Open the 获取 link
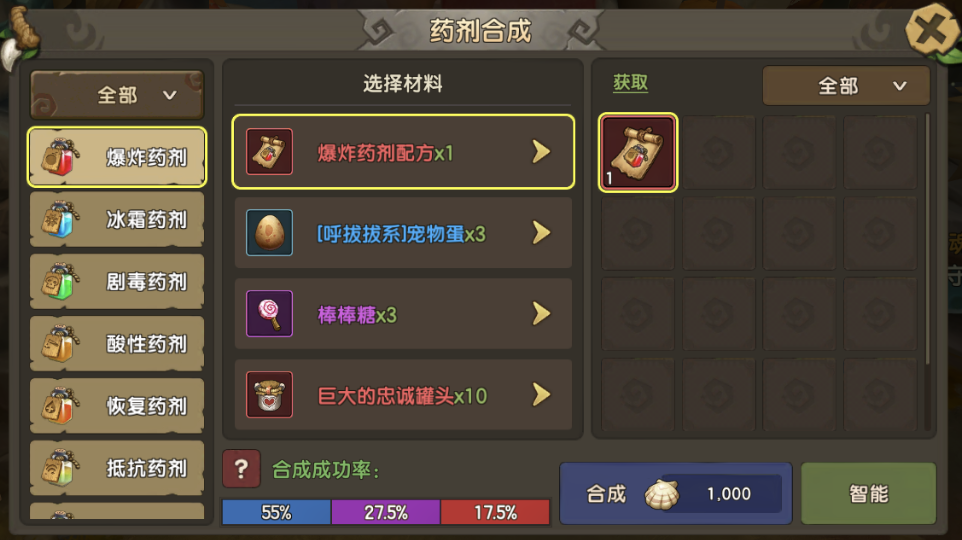The width and height of the screenshot is (962, 540). [x=630, y=83]
